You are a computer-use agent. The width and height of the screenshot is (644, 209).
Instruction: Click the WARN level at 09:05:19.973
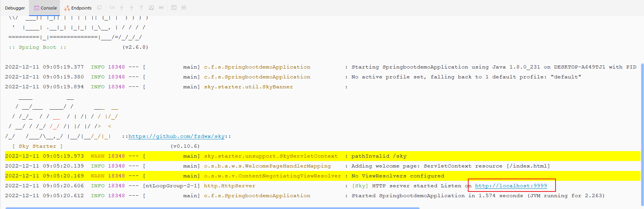(x=98, y=156)
